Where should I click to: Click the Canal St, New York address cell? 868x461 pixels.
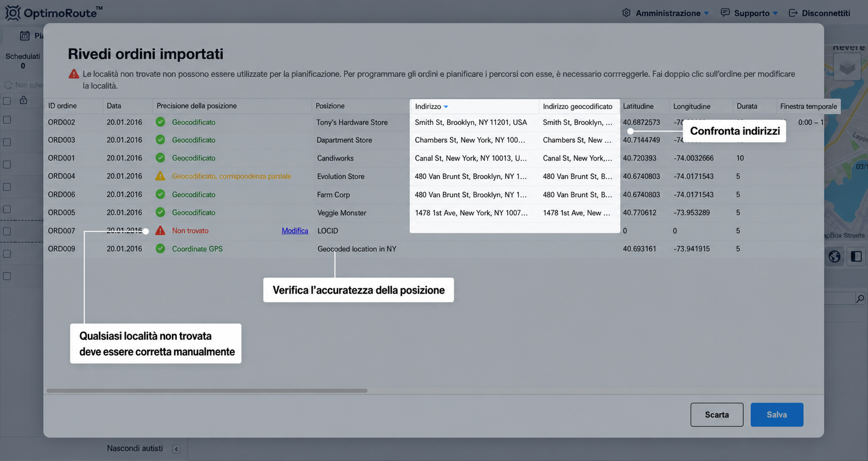pos(471,158)
